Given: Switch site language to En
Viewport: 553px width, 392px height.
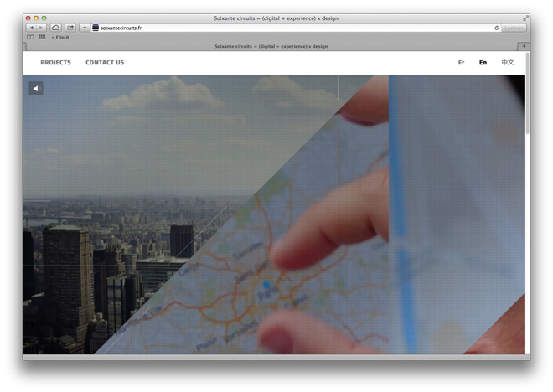Looking at the screenshot, I should 483,63.
